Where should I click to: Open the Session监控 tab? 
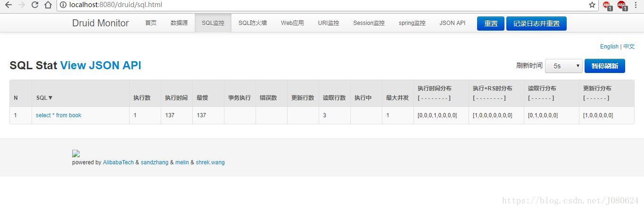[x=369, y=23]
